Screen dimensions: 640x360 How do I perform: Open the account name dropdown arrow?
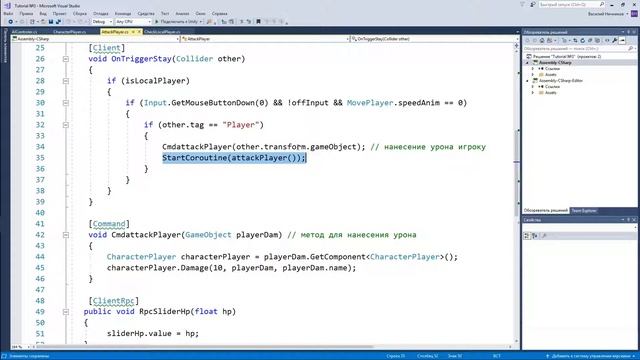point(627,14)
